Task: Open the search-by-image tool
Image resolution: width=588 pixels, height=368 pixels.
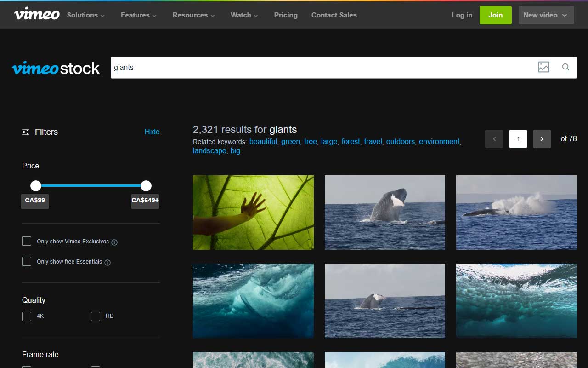Action: click(x=544, y=67)
